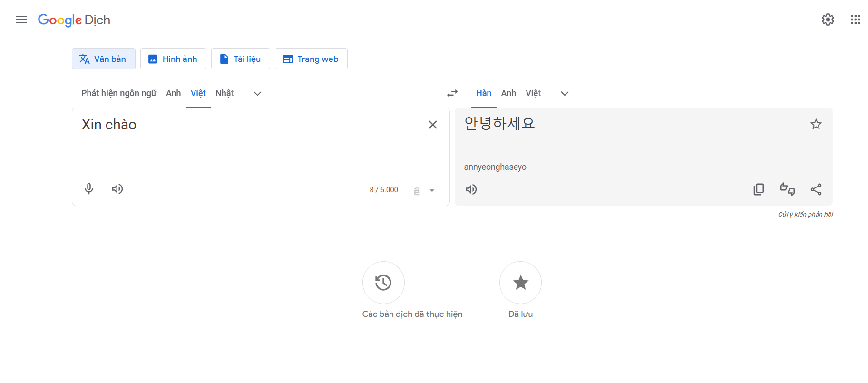Expand the input tools dropdown arrow

(432, 190)
